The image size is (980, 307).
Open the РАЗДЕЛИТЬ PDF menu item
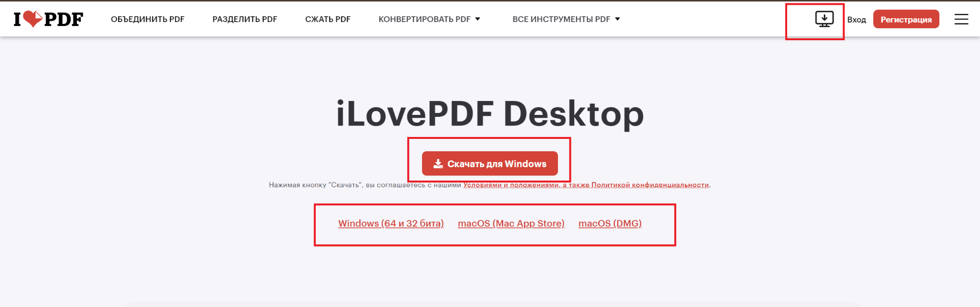[x=245, y=19]
